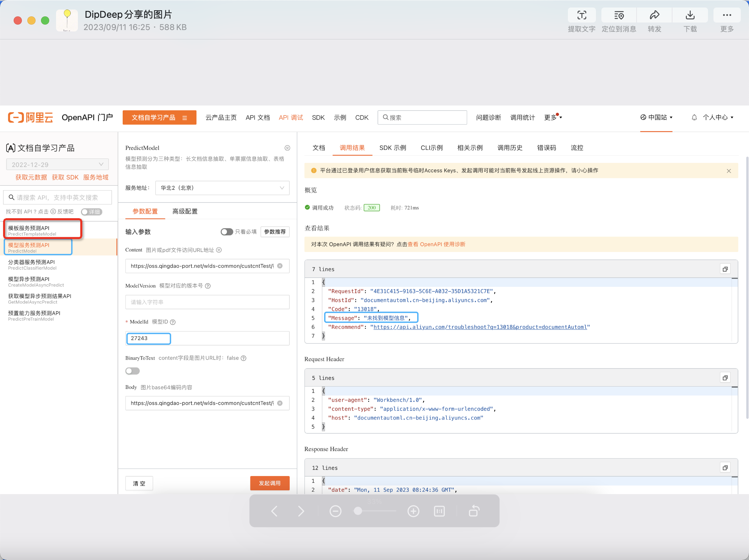Click the top search box
This screenshot has height=560, width=749.
(422, 117)
